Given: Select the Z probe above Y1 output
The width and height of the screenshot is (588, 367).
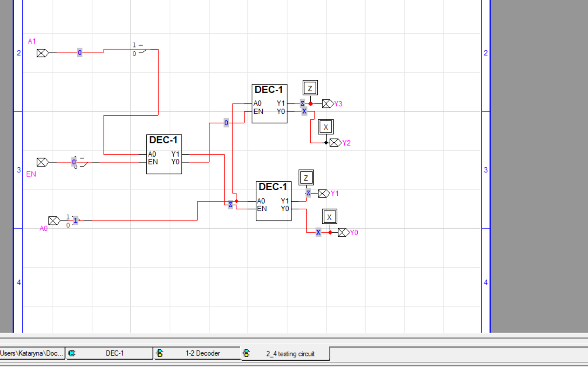Looking at the screenshot, I should point(306,177).
